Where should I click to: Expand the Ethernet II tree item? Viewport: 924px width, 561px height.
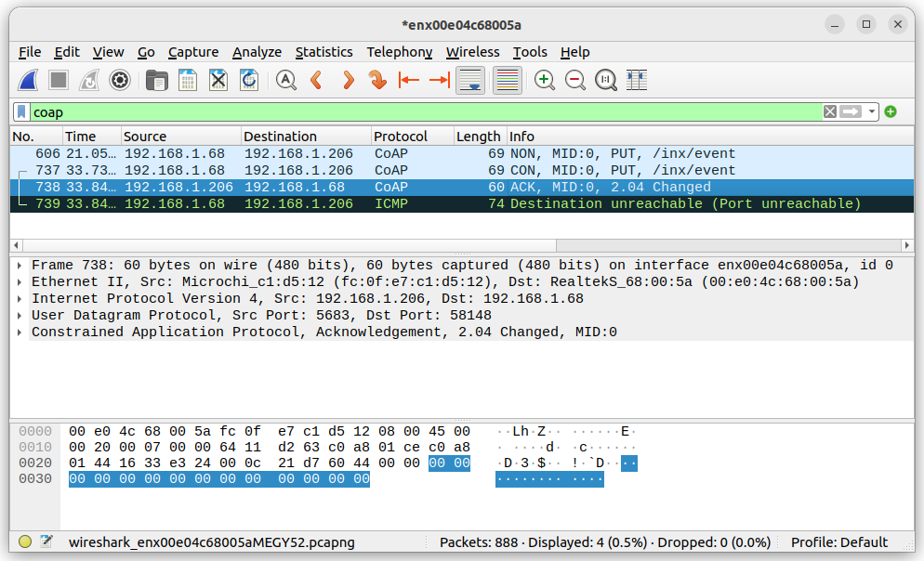pyautogui.click(x=20, y=282)
